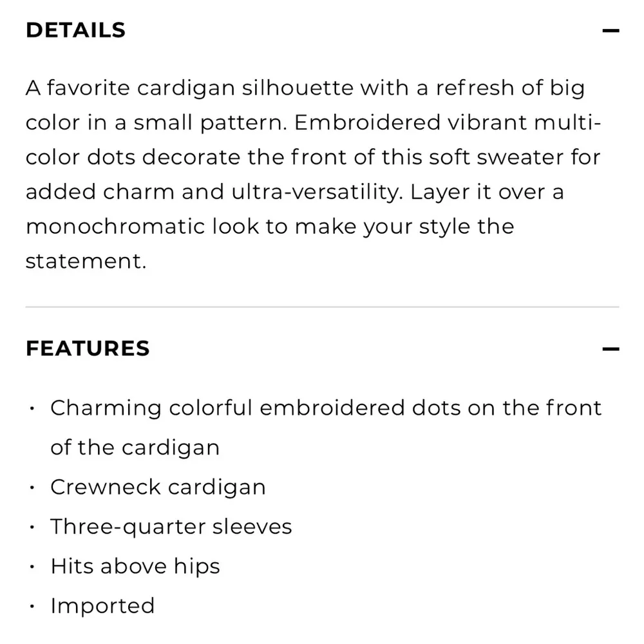Select the "Hits above hips" feature
Screen dimensions: 644x644
point(135,567)
